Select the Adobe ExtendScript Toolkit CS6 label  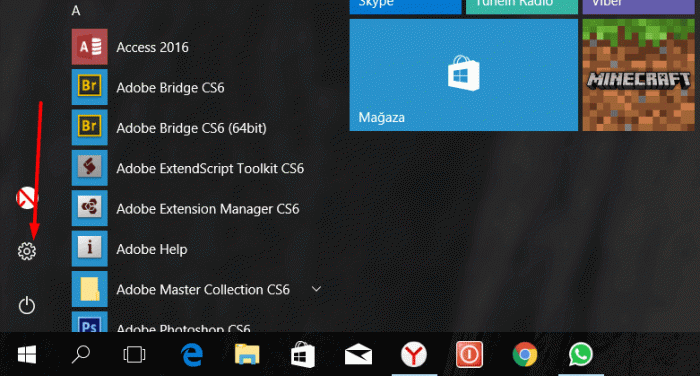210,168
